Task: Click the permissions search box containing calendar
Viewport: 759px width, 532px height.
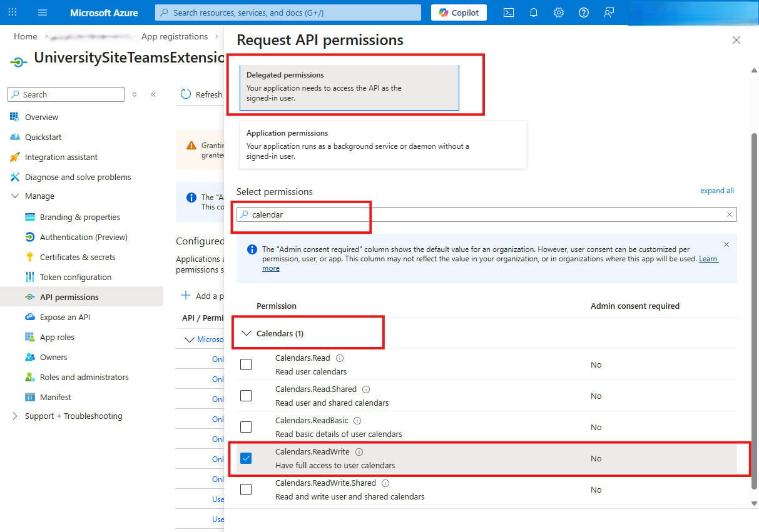Action: point(487,214)
